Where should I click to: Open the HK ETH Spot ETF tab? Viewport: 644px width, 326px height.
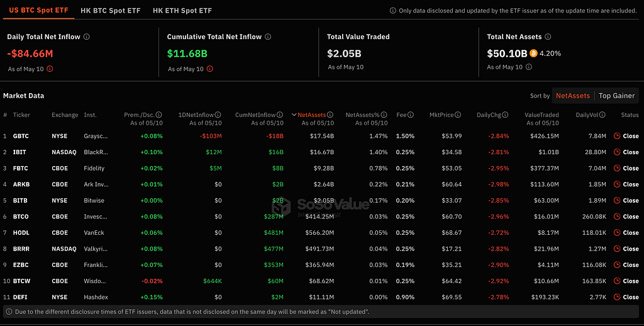(182, 11)
